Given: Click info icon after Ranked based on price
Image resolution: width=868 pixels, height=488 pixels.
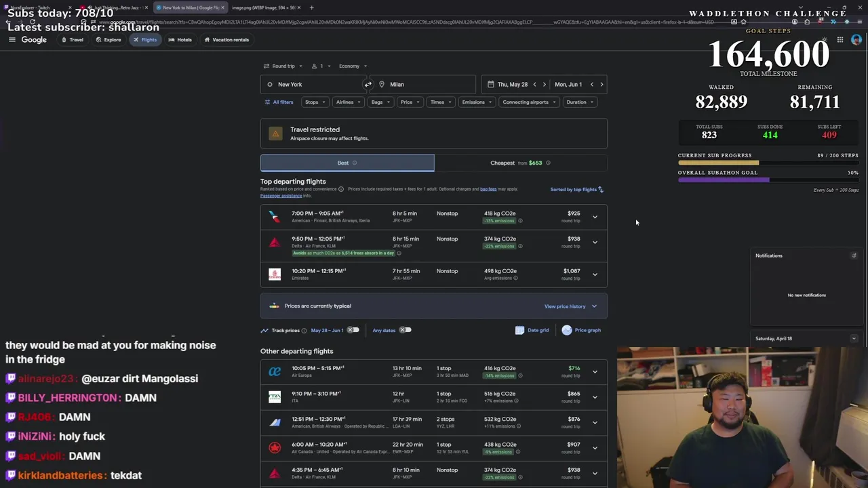Looking at the screenshot, I should click(x=341, y=189).
